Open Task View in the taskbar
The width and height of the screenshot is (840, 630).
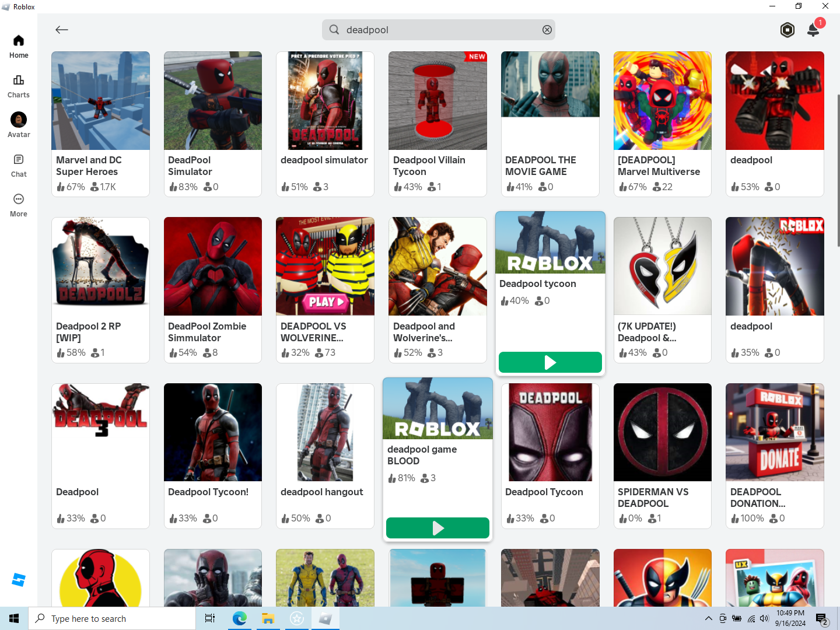[x=210, y=618]
